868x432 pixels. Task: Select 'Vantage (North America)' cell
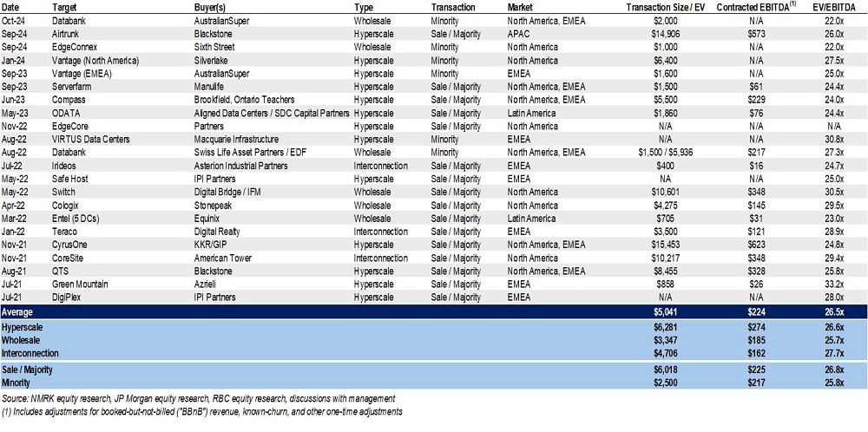[95, 61]
